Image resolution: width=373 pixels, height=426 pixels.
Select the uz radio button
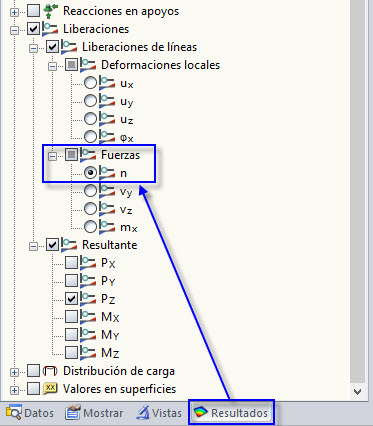click(x=90, y=119)
